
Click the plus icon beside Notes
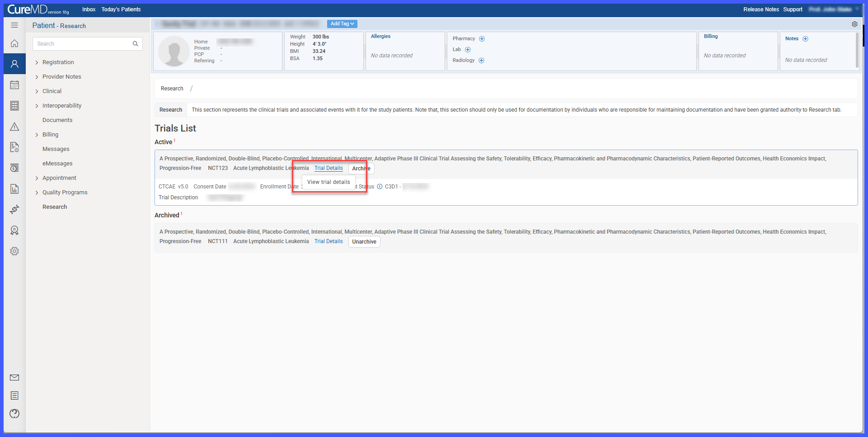tap(805, 39)
